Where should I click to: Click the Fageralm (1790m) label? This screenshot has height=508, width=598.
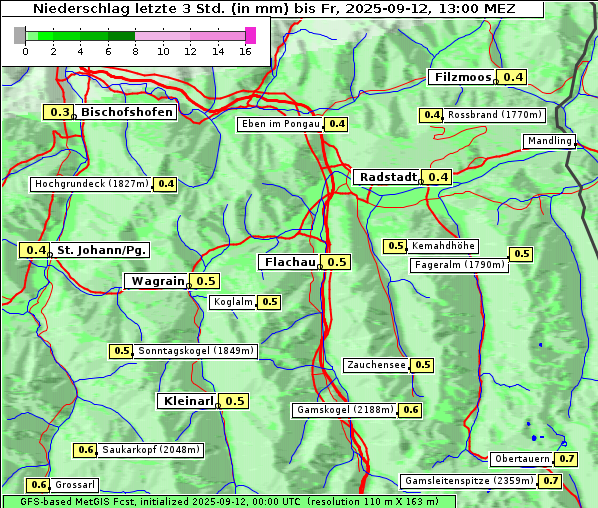coord(459,265)
